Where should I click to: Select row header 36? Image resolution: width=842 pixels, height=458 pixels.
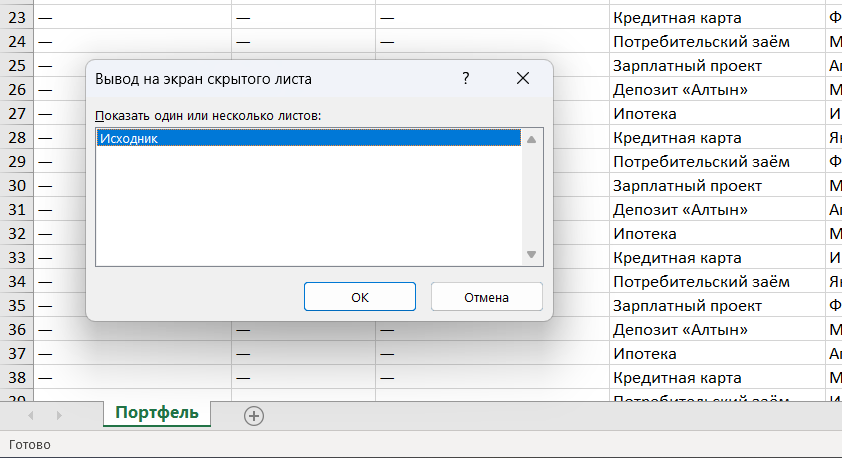point(17,330)
